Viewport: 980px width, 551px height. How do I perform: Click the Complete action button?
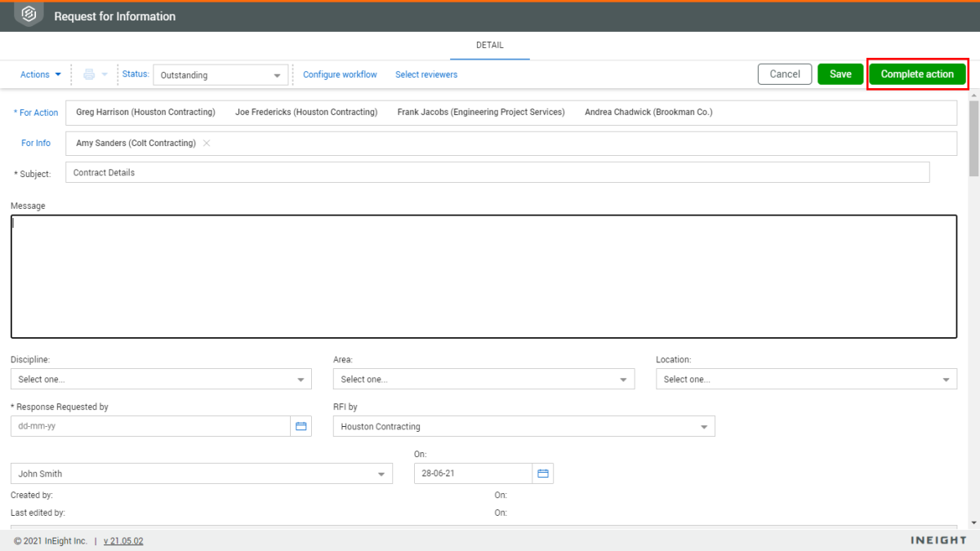pos(917,74)
